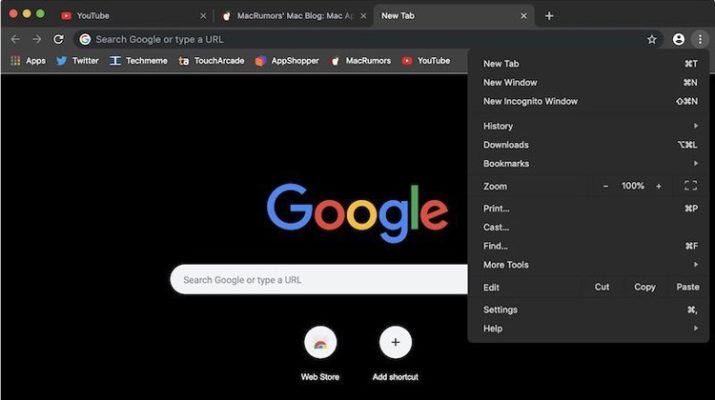
Task: Bookmark this page with the star icon
Action: click(652, 39)
